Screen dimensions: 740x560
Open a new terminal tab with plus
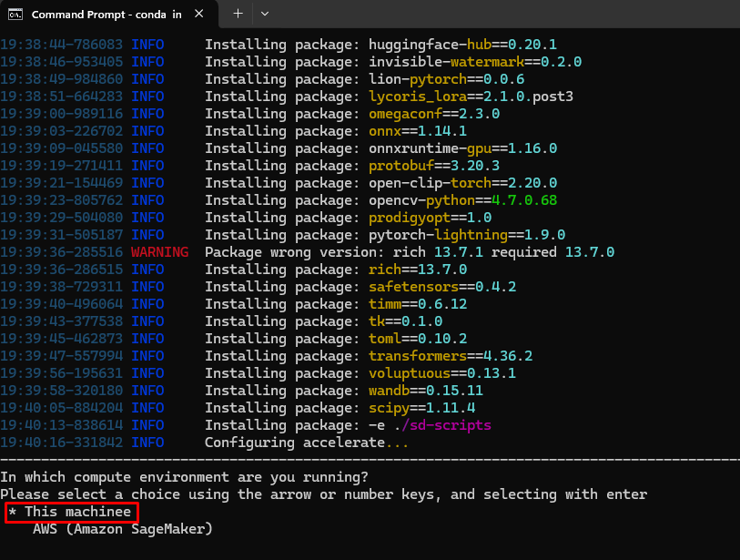point(238,15)
